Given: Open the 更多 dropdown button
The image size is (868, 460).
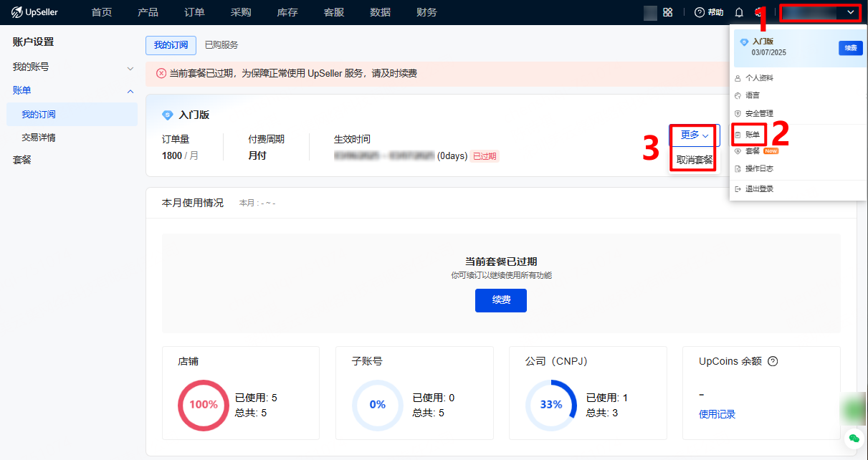Looking at the screenshot, I should tap(695, 135).
